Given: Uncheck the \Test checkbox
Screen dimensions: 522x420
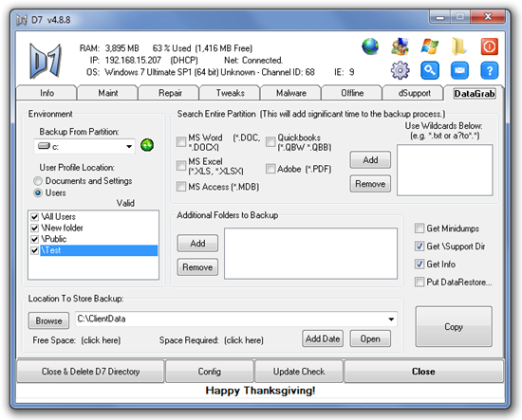Looking at the screenshot, I should click(x=34, y=250).
